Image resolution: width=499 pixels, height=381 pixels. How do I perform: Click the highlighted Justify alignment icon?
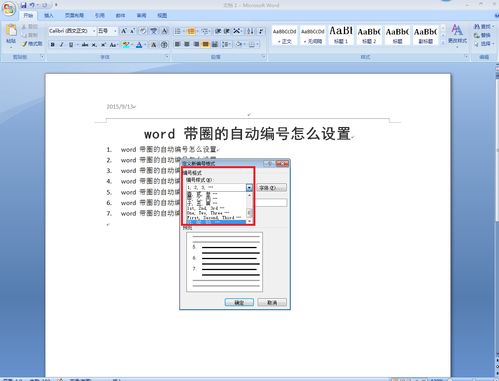tap(206, 44)
